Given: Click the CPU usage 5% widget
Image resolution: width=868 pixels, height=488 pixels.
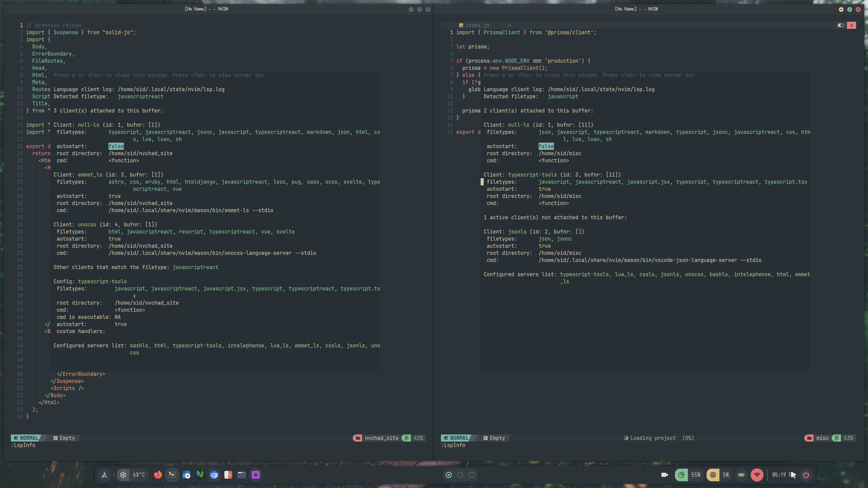Looking at the screenshot, I should [718, 475].
